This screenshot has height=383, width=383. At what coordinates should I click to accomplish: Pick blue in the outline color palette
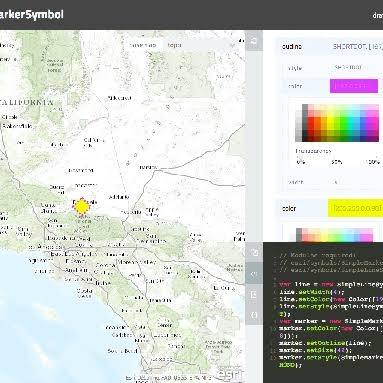click(x=362, y=123)
